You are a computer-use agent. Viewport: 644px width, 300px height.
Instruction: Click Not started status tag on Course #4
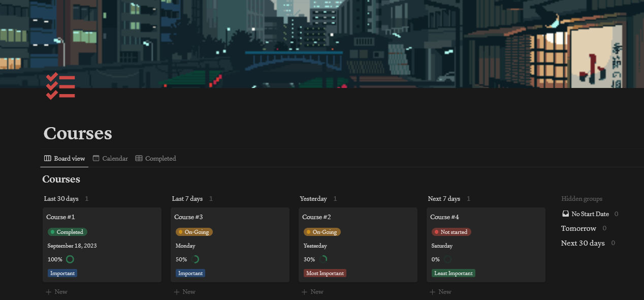452,232
